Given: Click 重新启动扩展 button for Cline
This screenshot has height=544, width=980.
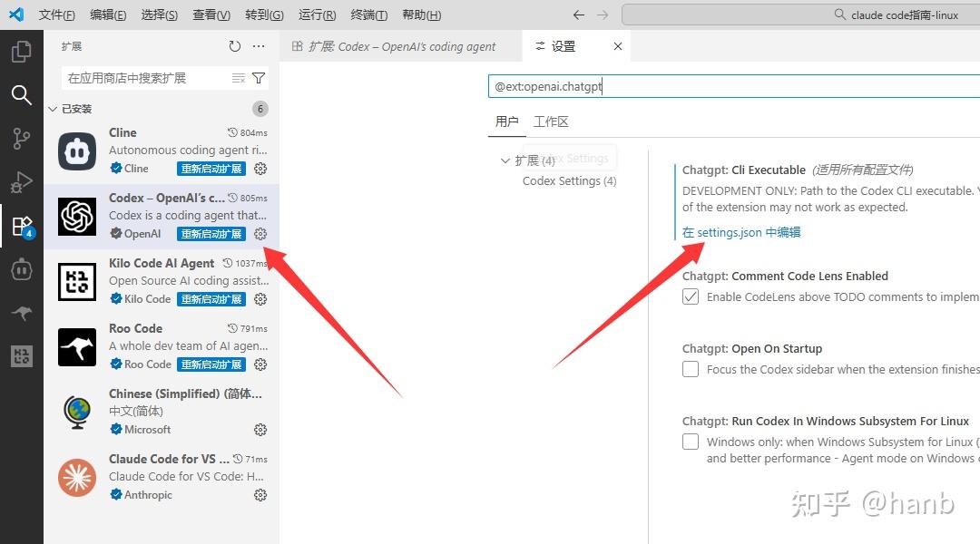Looking at the screenshot, I should coord(211,169).
